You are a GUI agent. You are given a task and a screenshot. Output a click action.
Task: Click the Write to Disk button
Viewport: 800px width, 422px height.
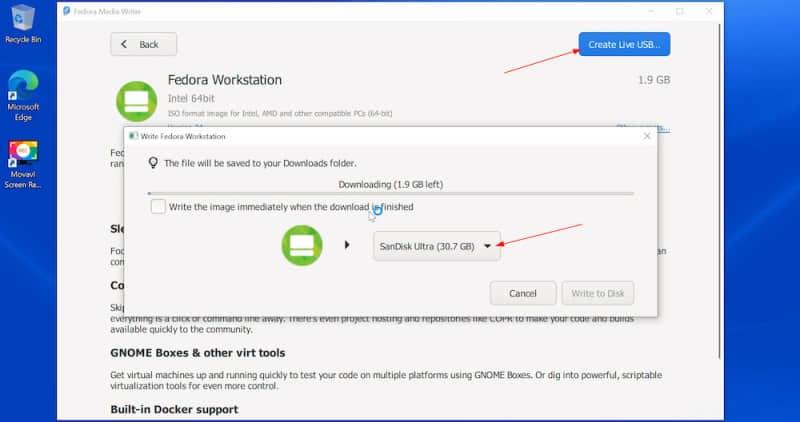click(x=597, y=293)
